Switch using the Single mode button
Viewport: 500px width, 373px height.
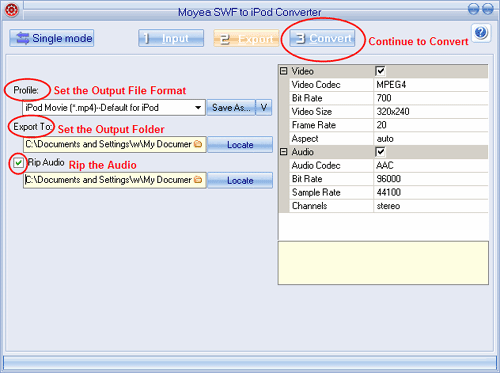(52, 38)
